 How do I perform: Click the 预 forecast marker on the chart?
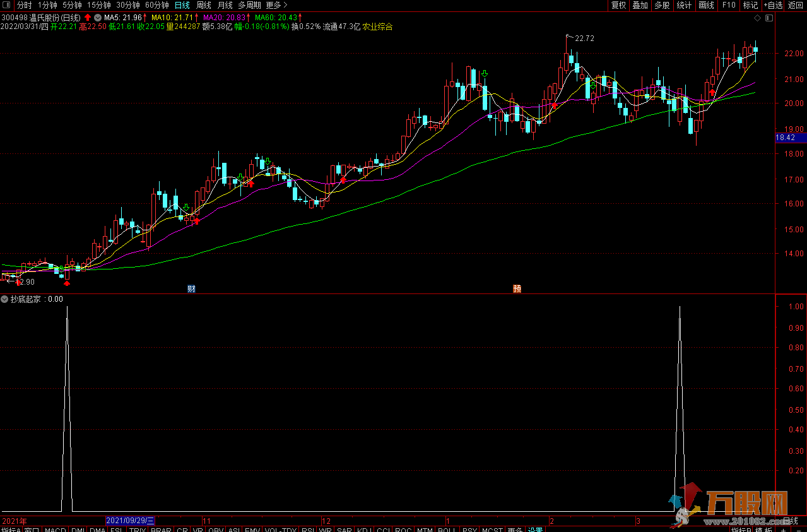point(517,289)
